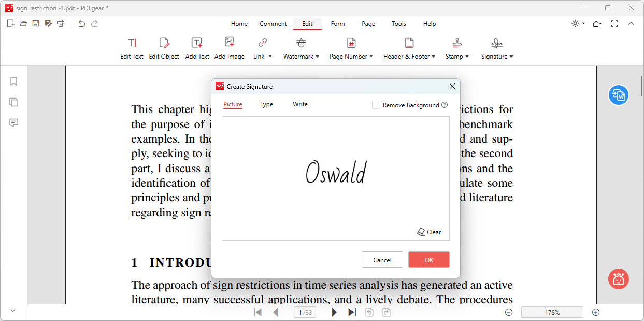This screenshot has height=321, width=644.
Task: Clear the drawn signature
Action: [x=430, y=232]
